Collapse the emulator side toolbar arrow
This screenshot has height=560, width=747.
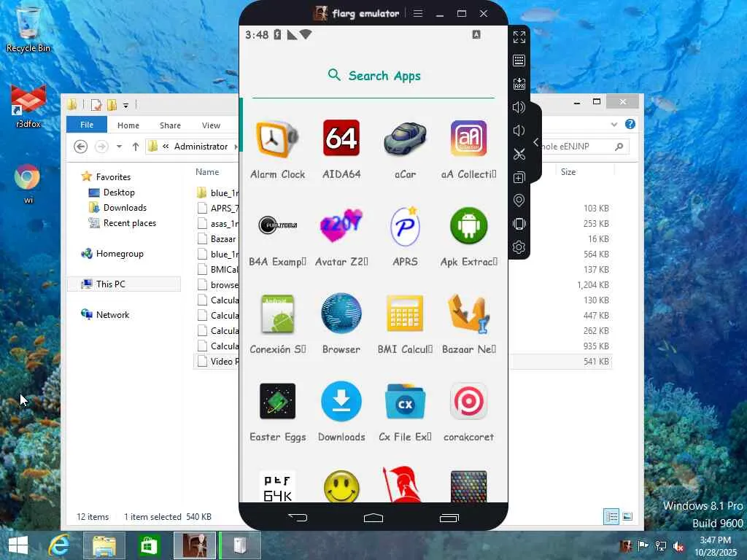(x=536, y=142)
